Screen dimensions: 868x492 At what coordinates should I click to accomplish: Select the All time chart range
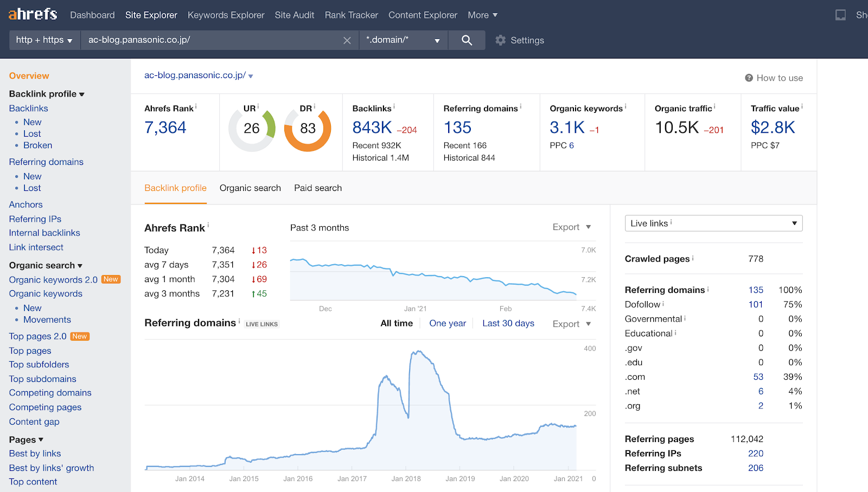pyautogui.click(x=397, y=323)
